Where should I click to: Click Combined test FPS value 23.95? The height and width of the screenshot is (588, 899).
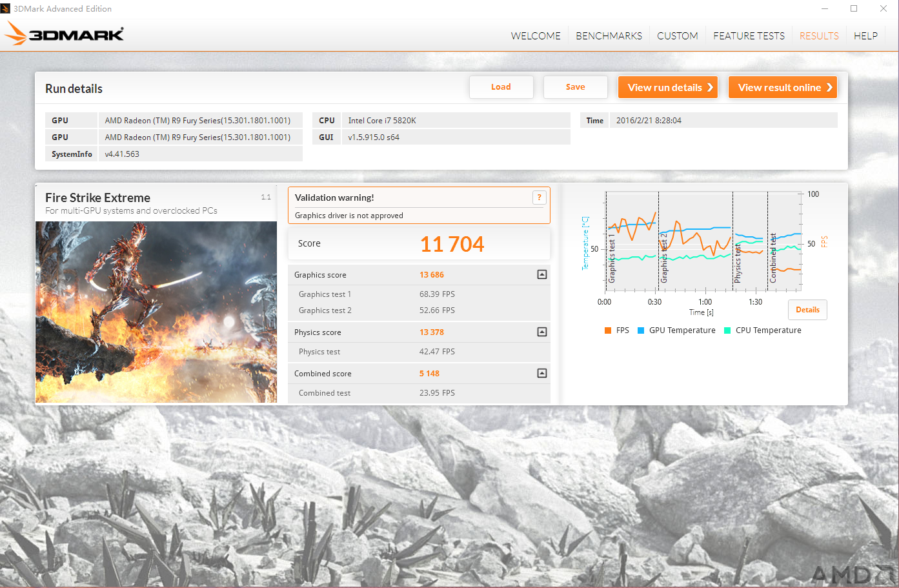437,393
